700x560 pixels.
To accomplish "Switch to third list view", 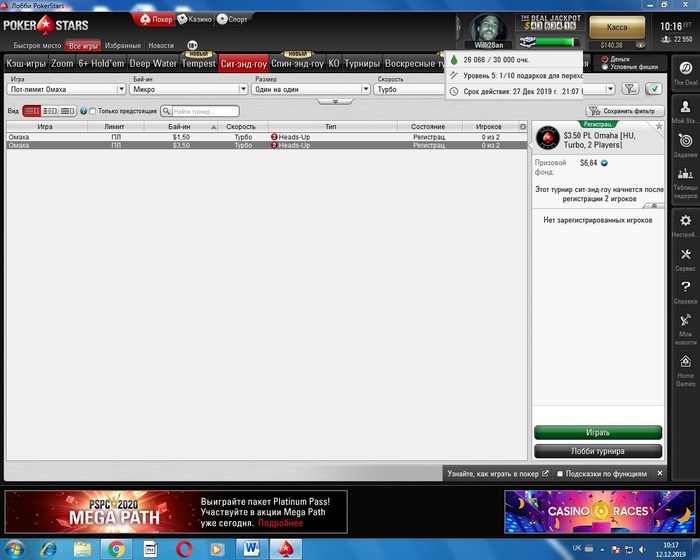I will [x=67, y=111].
